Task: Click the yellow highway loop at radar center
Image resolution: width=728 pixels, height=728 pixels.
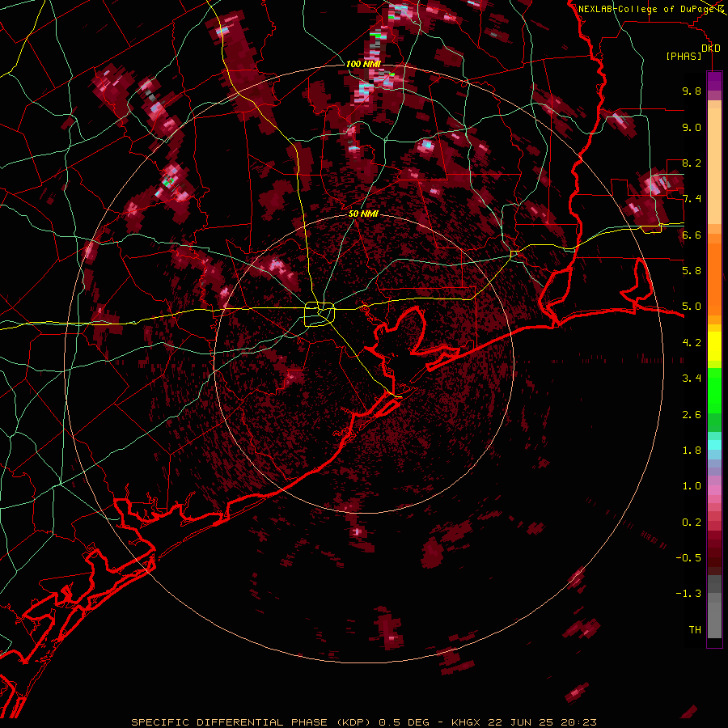Action: (320, 314)
